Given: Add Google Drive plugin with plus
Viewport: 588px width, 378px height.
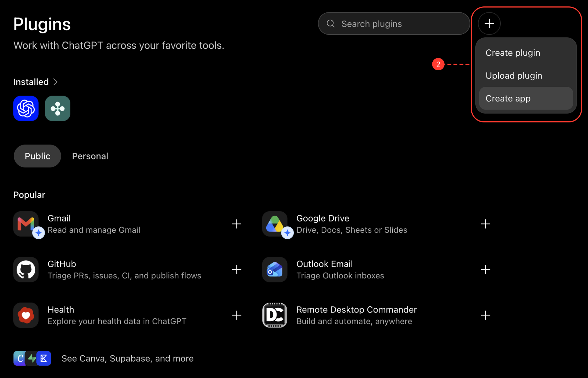Looking at the screenshot, I should click(x=485, y=224).
